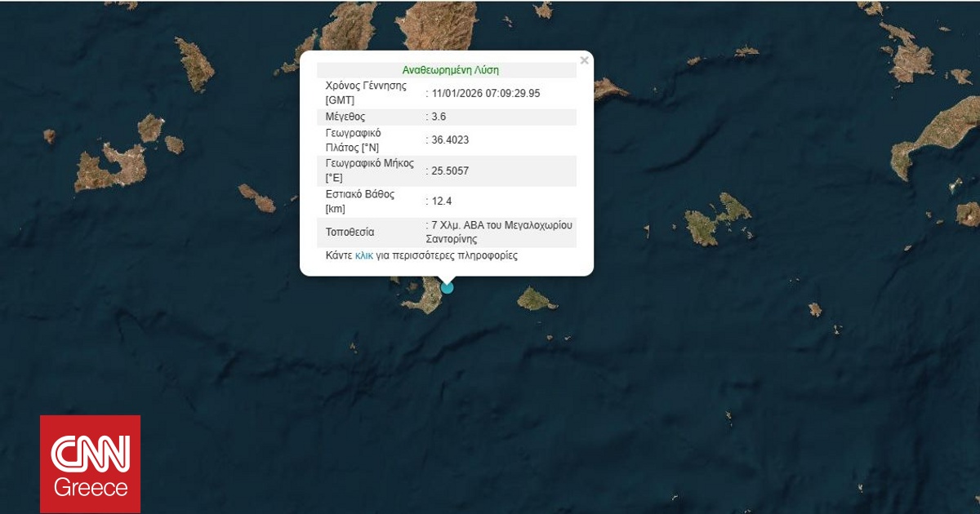Click the latitude value 36.4023

(x=450, y=140)
